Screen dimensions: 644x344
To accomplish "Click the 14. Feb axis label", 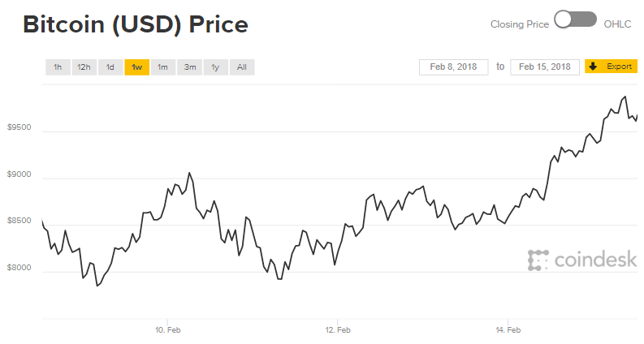I will click(507, 330).
